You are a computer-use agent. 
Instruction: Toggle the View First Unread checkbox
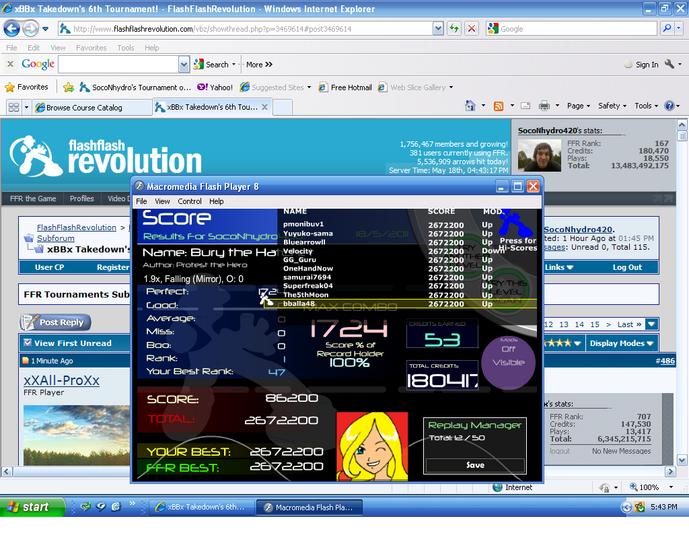pyautogui.click(x=28, y=343)
